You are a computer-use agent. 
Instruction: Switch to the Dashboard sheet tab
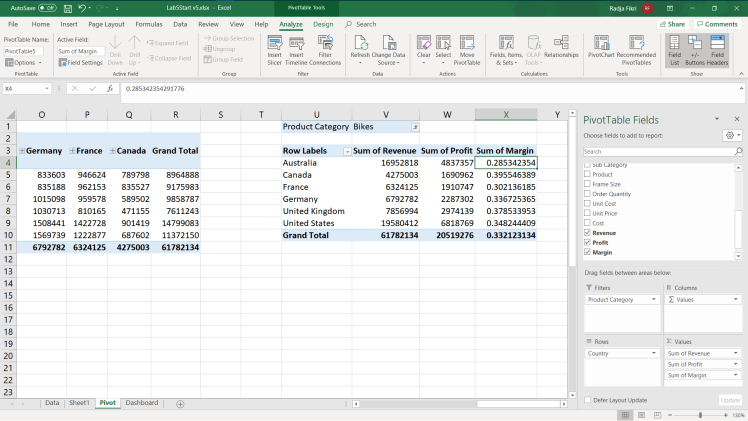tap(141, 403)
